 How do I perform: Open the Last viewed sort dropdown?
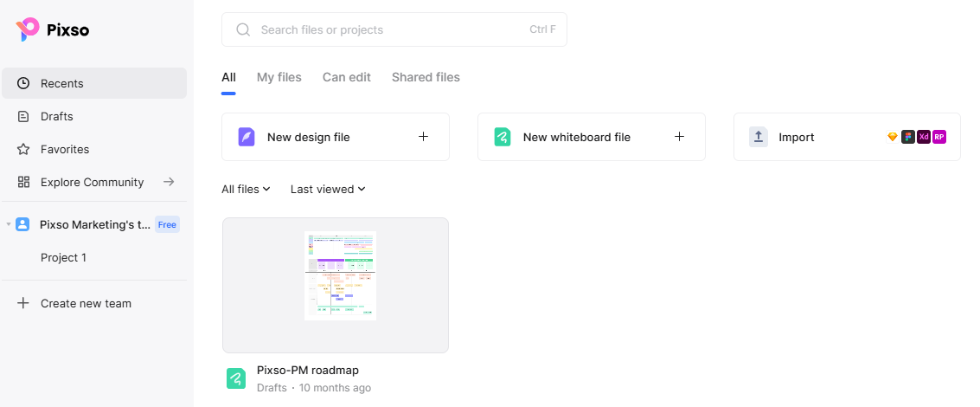click(328, 189)
